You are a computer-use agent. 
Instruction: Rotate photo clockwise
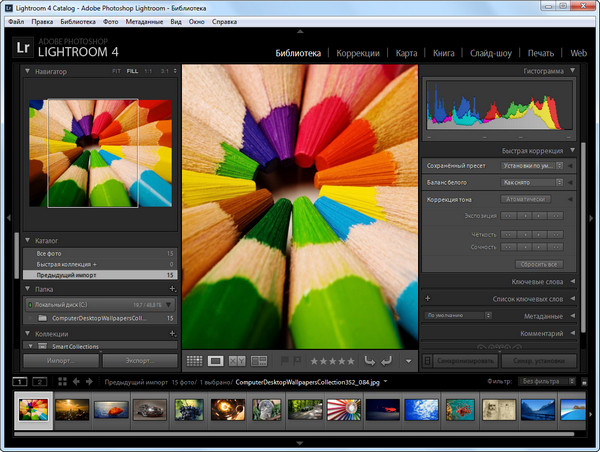[386, 361]
